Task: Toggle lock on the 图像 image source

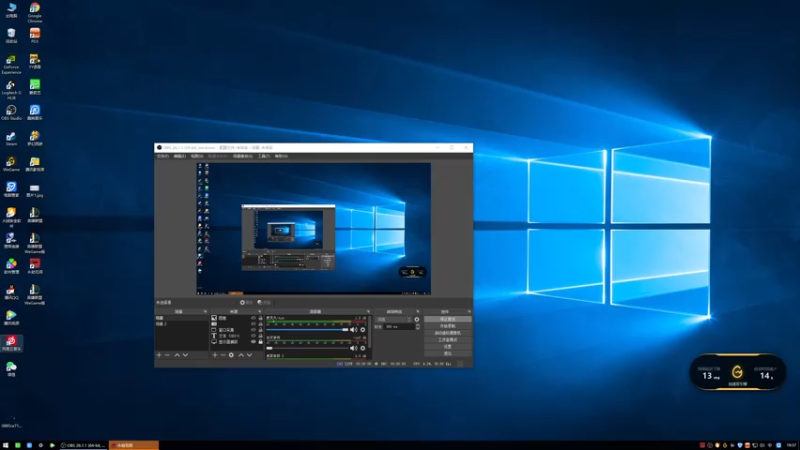Action: pos(260,318)
